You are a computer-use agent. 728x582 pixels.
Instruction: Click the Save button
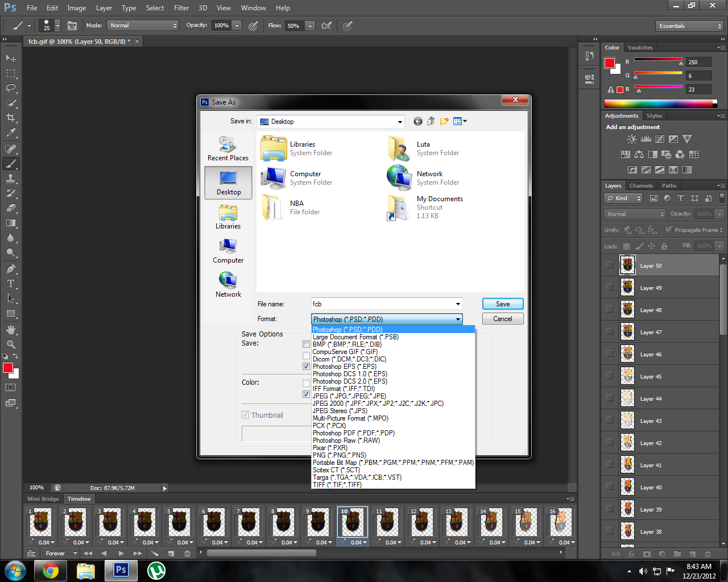[502, 304]
